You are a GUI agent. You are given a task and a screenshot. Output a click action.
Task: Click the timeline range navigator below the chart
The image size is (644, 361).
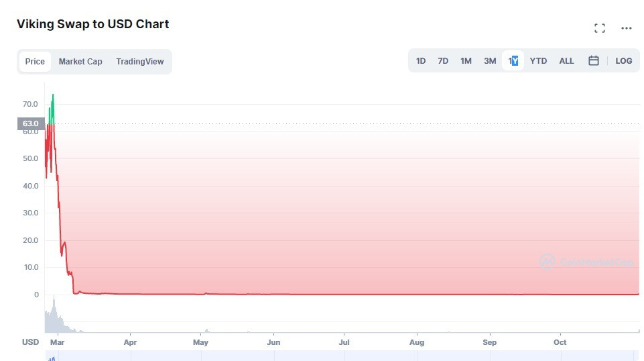click(x=342, y=356)
